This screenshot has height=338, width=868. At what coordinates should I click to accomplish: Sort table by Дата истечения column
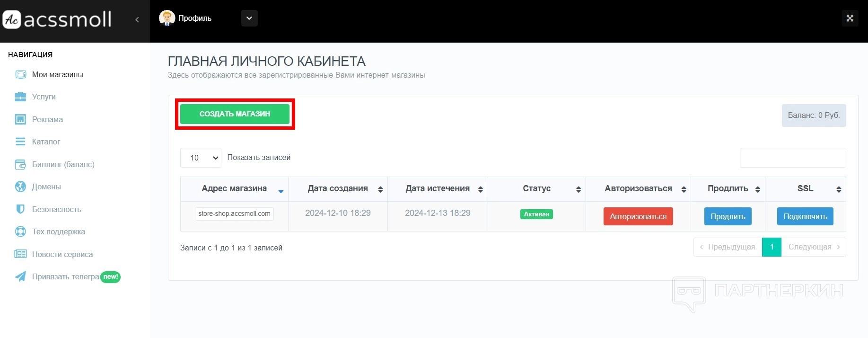[438, 188]
